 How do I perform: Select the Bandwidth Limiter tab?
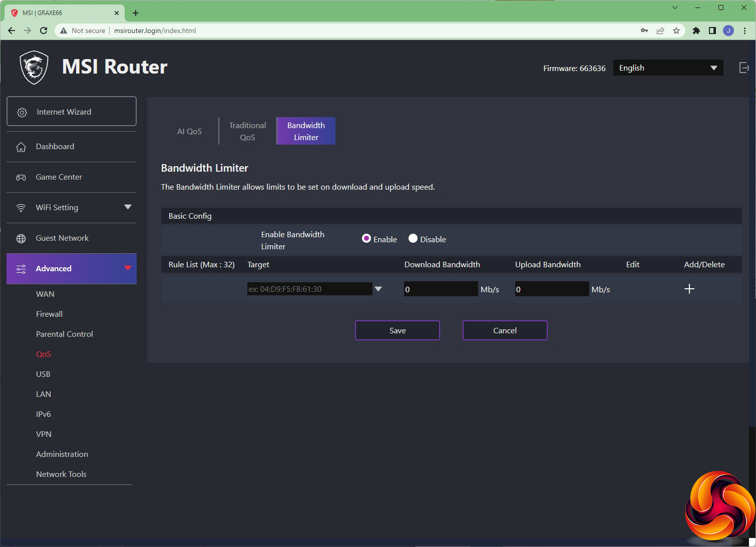click(x=306, y=131)
